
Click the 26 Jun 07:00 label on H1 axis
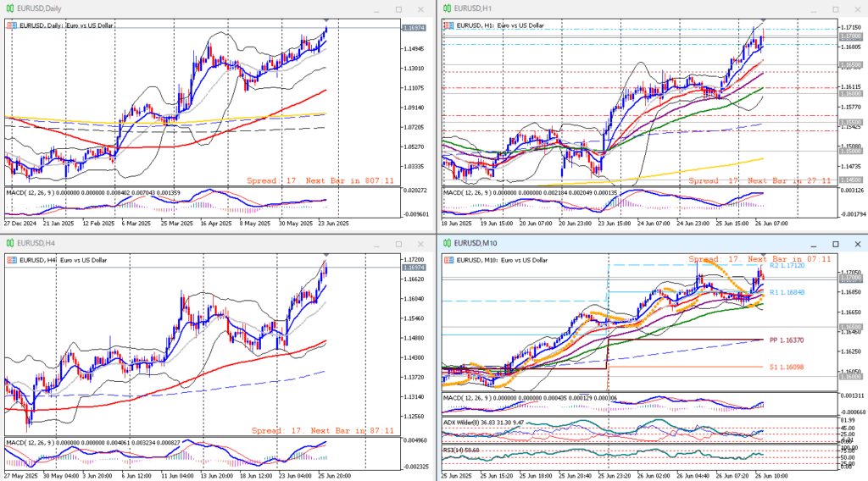click(770, 224)
